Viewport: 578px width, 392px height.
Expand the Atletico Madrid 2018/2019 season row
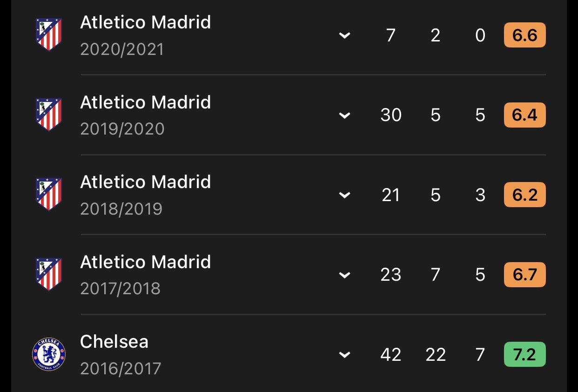click(344, 196)
